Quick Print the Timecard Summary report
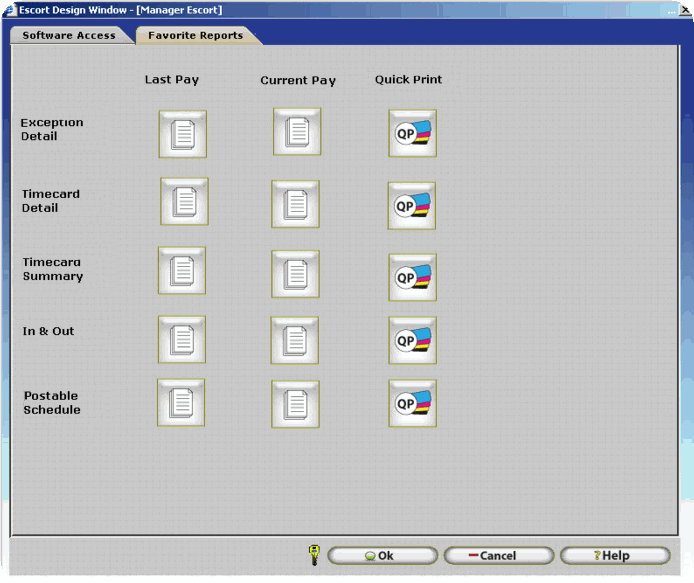The image size is (694, 583). click(412, 277)
